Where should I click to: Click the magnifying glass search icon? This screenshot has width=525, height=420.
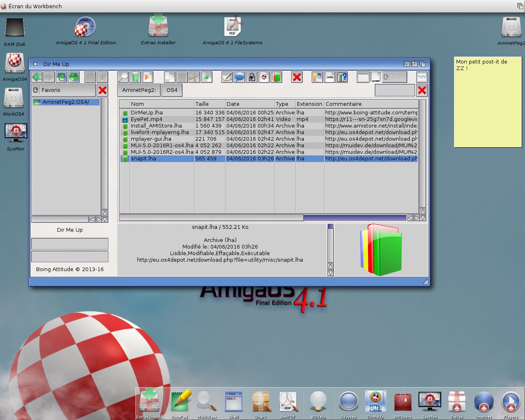point(123,77)
